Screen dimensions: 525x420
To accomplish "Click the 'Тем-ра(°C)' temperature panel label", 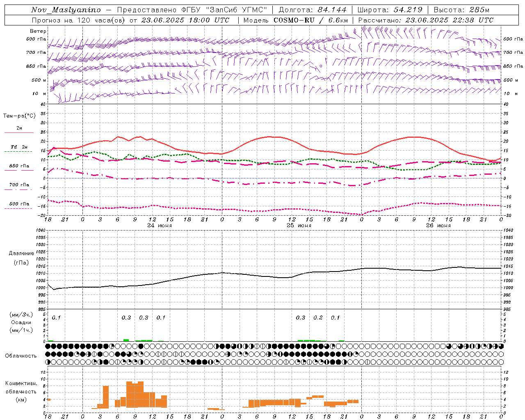I will (19, 116).
